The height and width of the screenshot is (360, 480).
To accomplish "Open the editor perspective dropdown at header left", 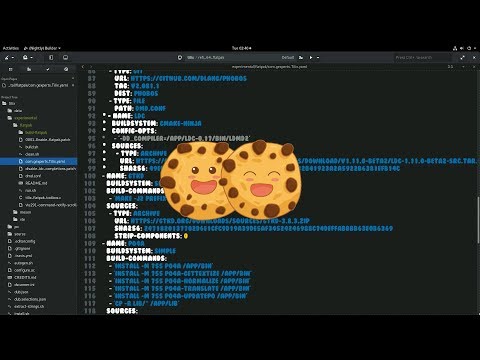I will [x=9, y=58].
